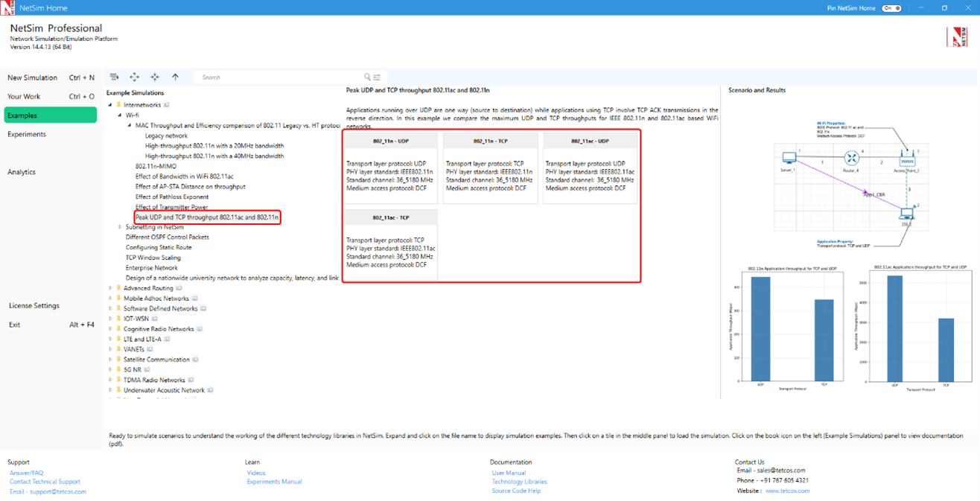Image resolution: width=980 pixels, height=501 pixels.
Task: Click the up arrow toolbar icon
Action: (x=176, y=77)
